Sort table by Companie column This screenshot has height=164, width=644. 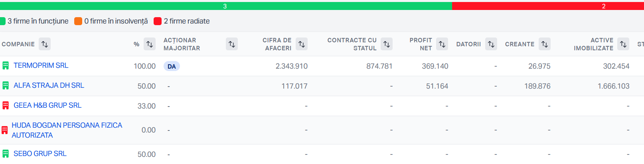[x=45, y=44]
